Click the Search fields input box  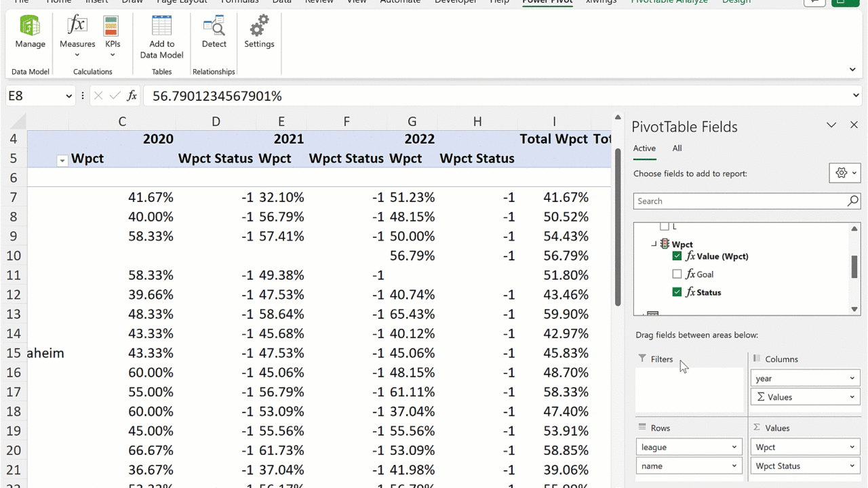coord(739,201)
